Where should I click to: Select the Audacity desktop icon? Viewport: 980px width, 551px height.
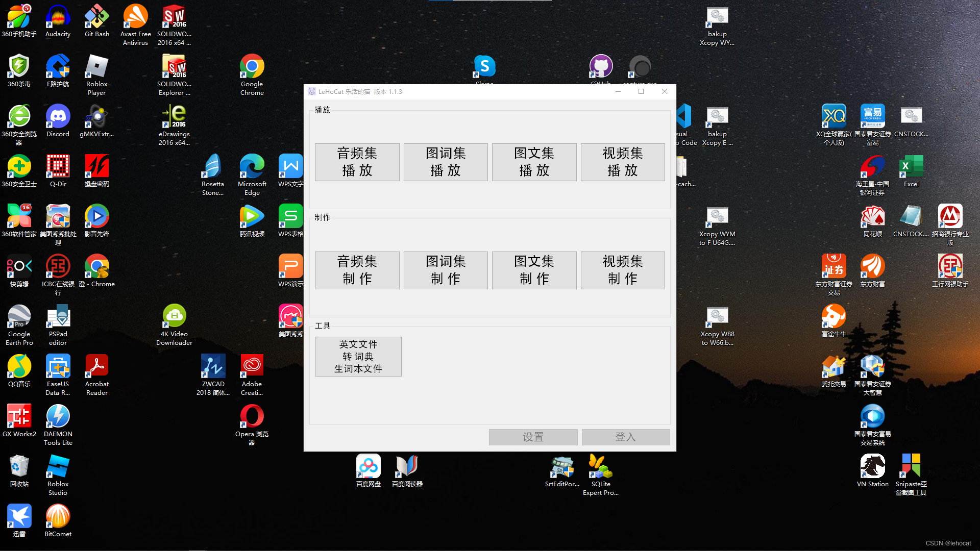[x=58, y=18]
